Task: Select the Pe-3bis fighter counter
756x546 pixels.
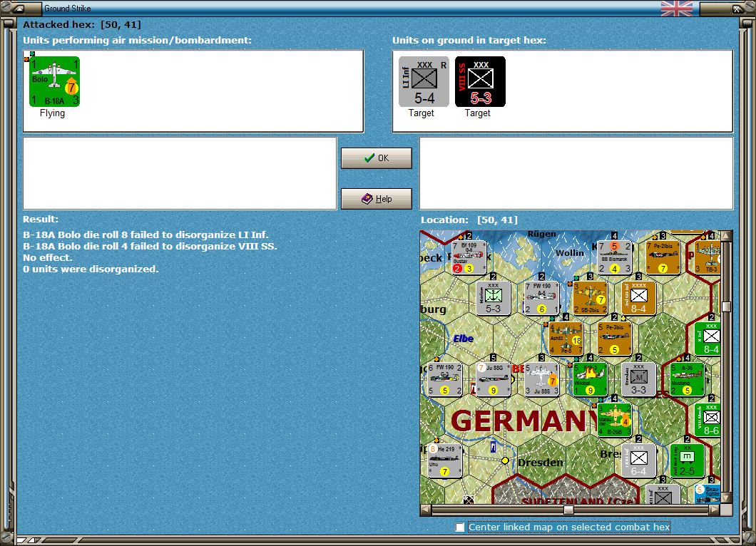Action: pyautogui.click(x=614, y=339)
